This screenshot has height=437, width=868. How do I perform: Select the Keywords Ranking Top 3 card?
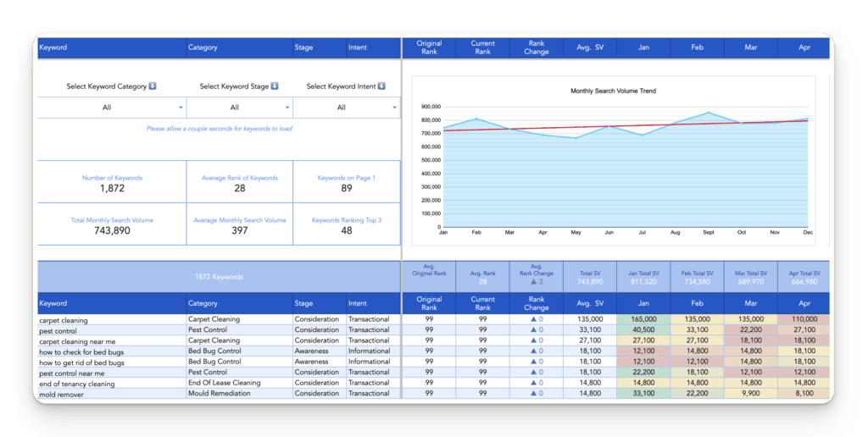pos(347,225)
